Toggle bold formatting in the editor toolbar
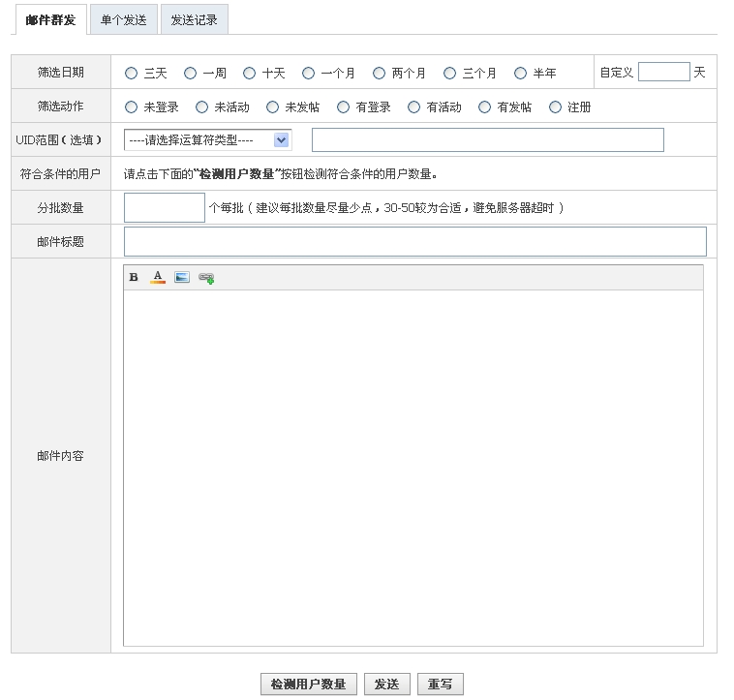734x700 pixels. pos(134,278)
